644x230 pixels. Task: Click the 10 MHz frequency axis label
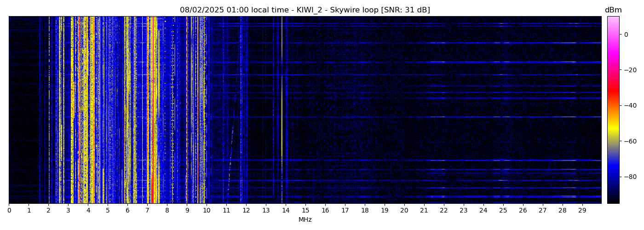point(207,211)
